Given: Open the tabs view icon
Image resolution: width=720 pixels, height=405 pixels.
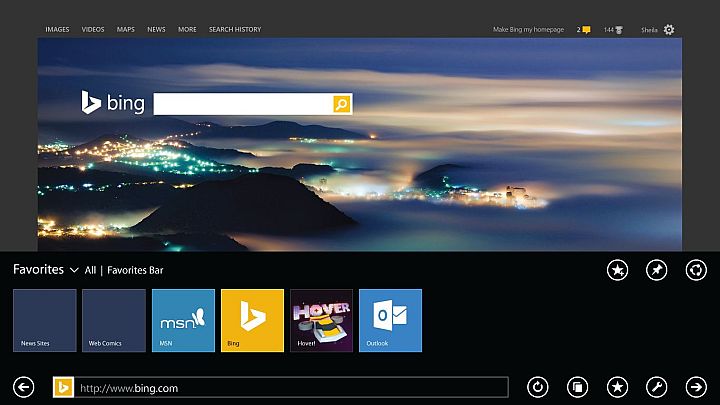Looking at the screenshot, I should [577, 387].
